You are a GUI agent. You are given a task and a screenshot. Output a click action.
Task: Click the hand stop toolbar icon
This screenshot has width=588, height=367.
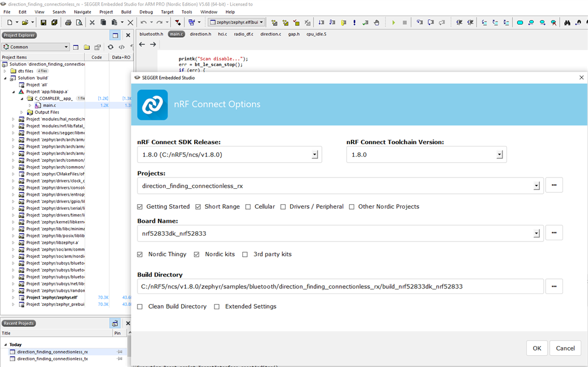point(376,23)
